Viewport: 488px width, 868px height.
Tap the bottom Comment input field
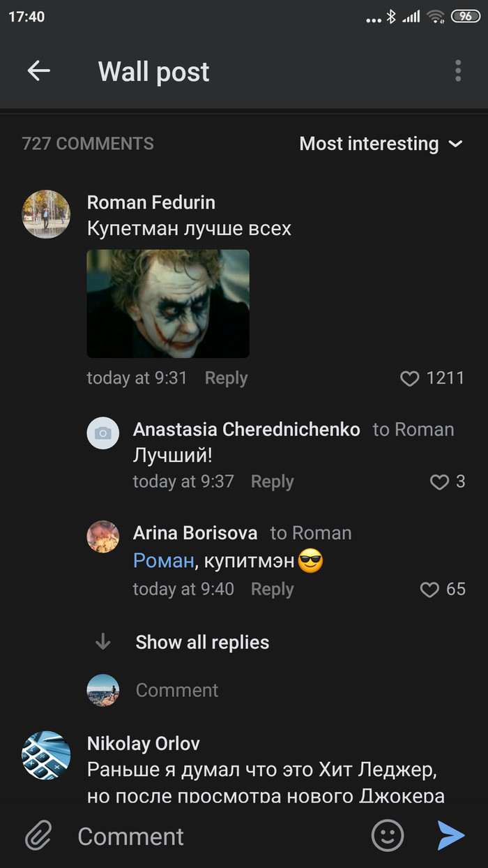tap(209, 836)
